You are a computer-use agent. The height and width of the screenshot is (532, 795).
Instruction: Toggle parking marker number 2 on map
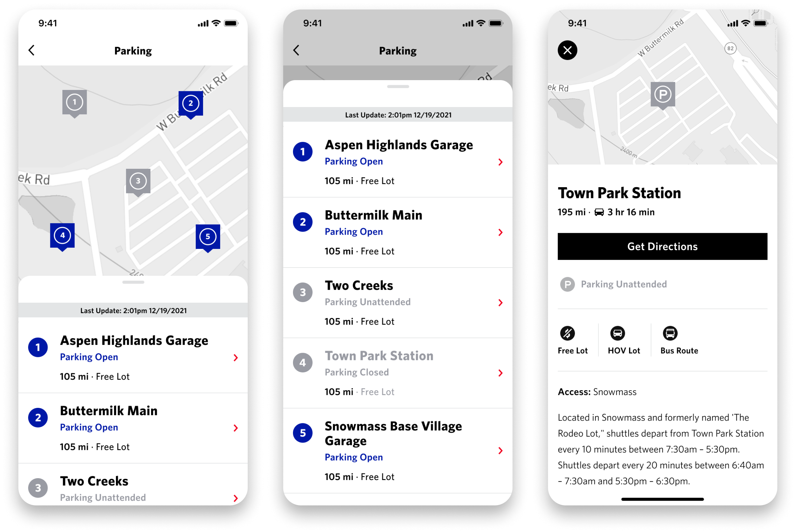(x=189, y=102)
